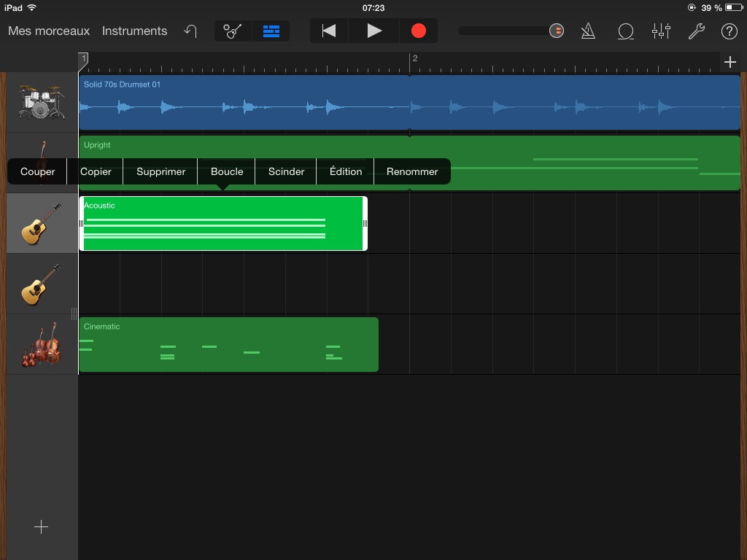This screenshot has height=560, width=747.
Task: Tap the drum set track icon
Action: (41, 102)
